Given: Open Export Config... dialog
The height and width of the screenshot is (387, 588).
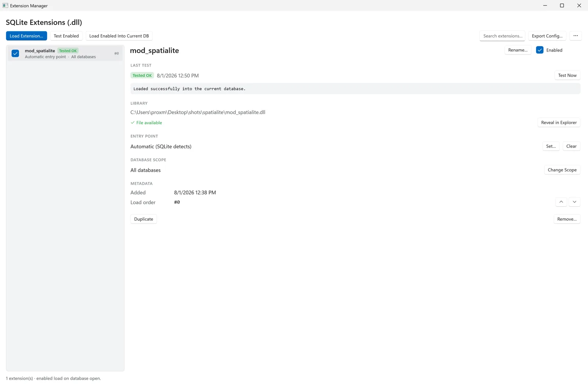Looking at the screenshot, I should 547,36.
